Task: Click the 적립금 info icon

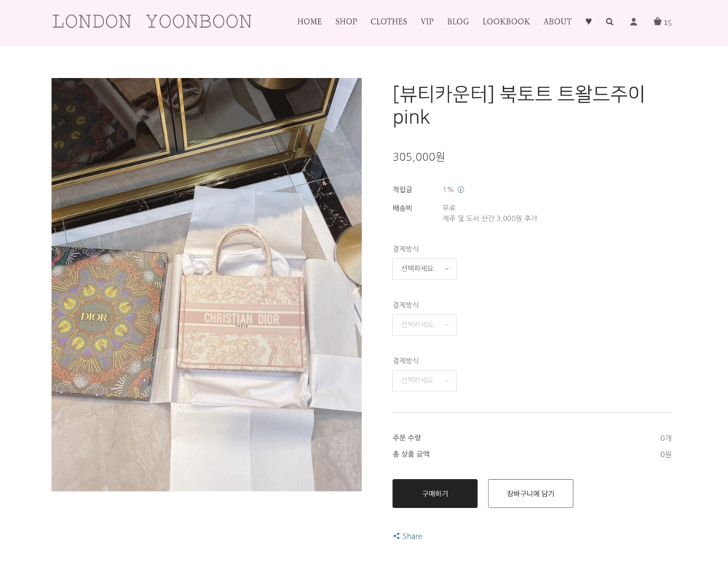Action: 461,189
